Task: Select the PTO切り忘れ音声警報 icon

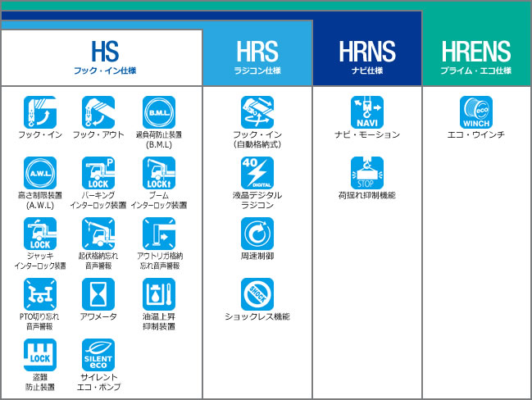Action: point(40,294)
